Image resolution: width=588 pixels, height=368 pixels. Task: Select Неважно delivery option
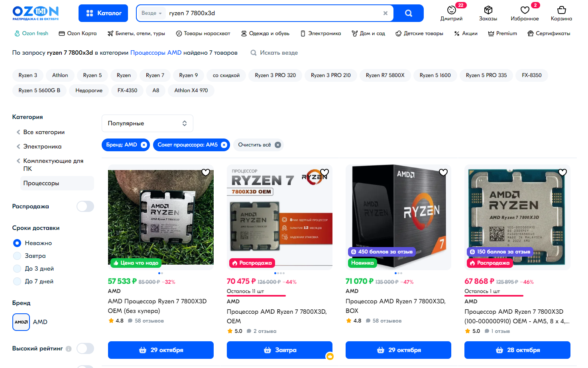[17, 243]
